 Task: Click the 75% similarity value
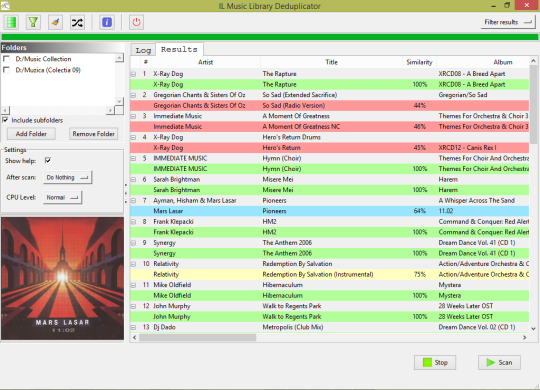click(419, 274)
